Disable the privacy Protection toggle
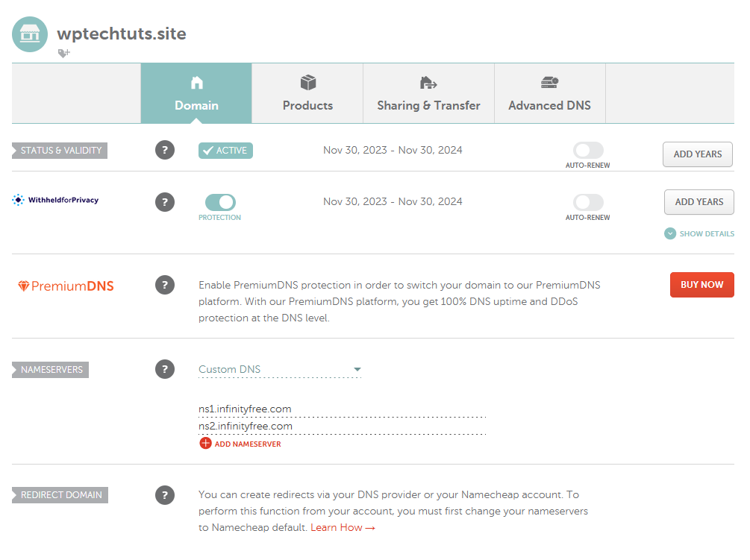This screenshot has height=560, width=750. click(x=220, y=202)
